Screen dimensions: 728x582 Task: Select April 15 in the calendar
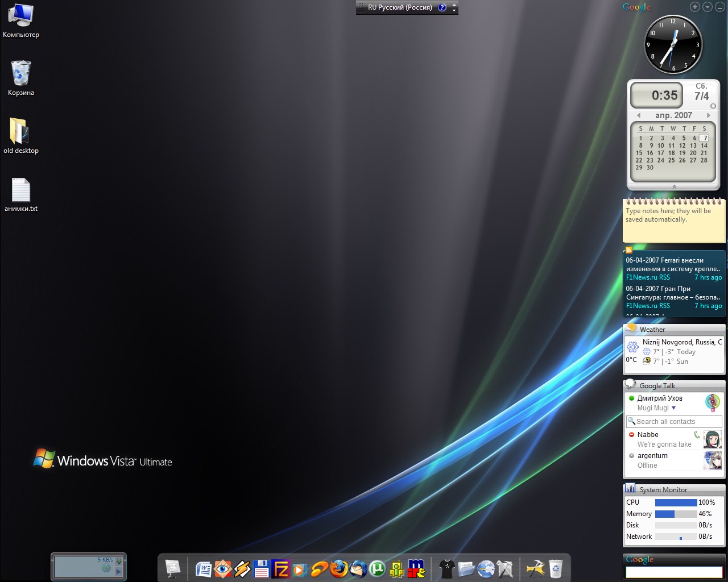coord(639,153)
